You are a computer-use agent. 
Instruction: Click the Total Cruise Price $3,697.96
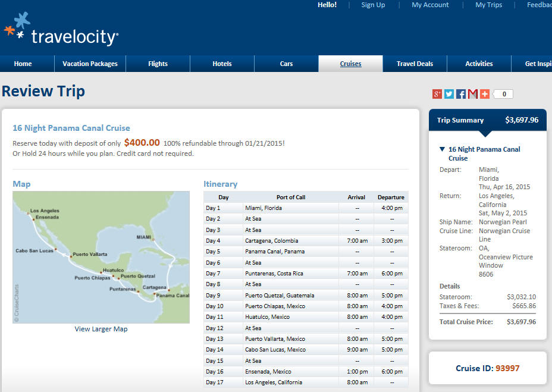(x=522, y=322)
